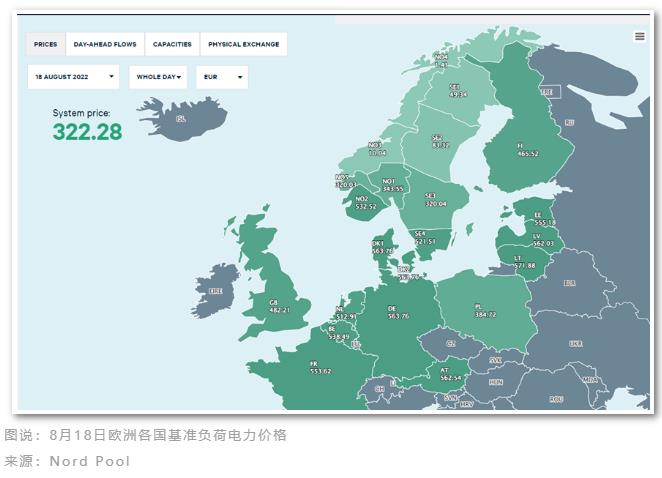This screenshot has height=478, width=662.
Task: Switch to the Day-Ahead Flows tab
Action: point(104,45)
